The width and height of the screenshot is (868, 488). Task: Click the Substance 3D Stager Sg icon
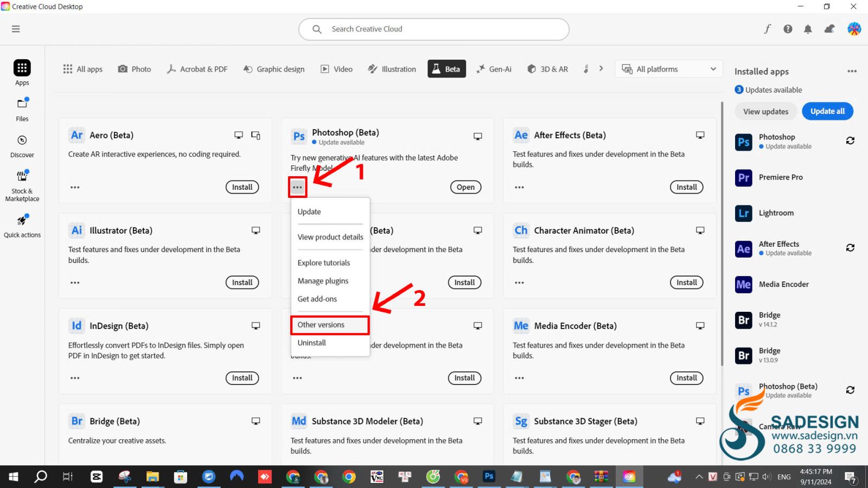[x=521, y=421]
